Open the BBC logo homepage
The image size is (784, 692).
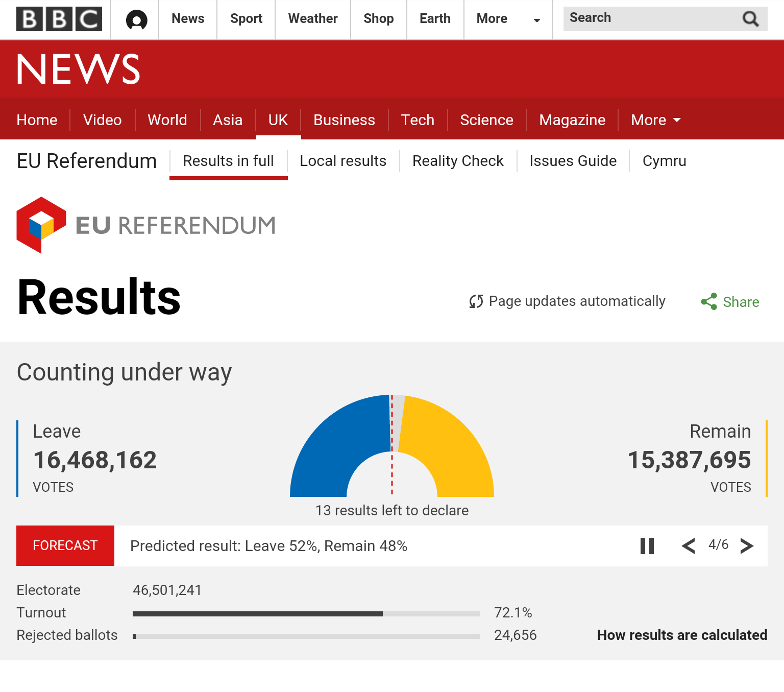click(59, 19)
